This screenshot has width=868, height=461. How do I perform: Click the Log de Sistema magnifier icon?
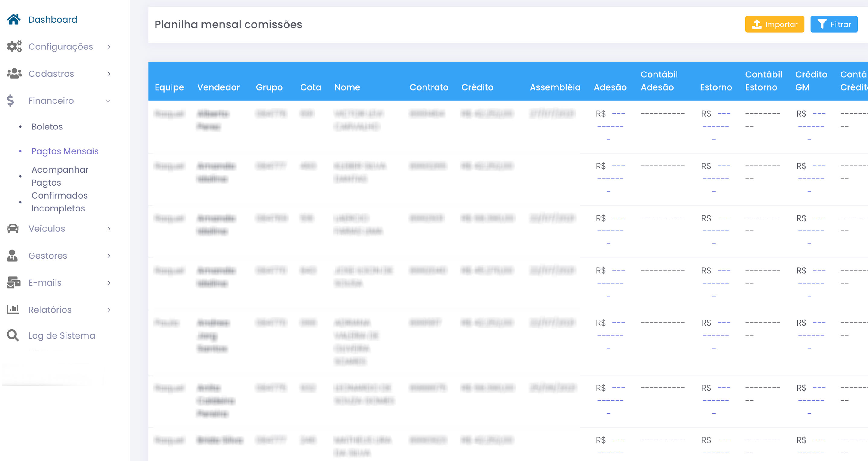13,335
